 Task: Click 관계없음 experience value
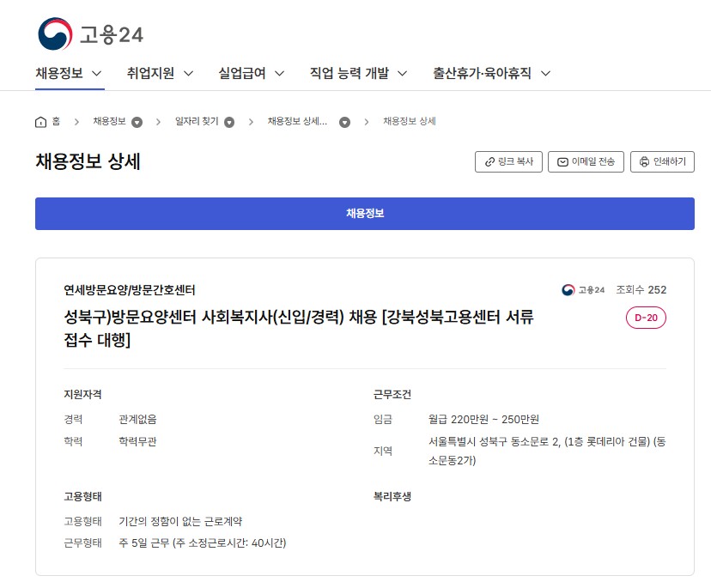click(138, 420)
